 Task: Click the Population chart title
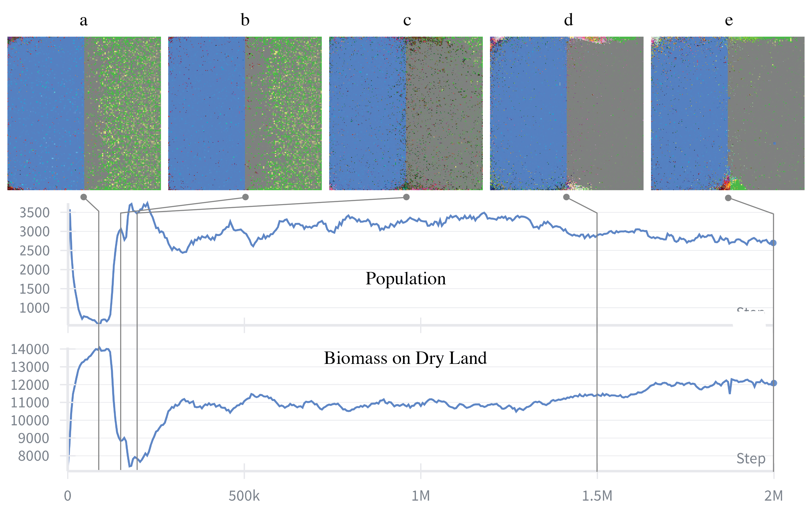406,279
